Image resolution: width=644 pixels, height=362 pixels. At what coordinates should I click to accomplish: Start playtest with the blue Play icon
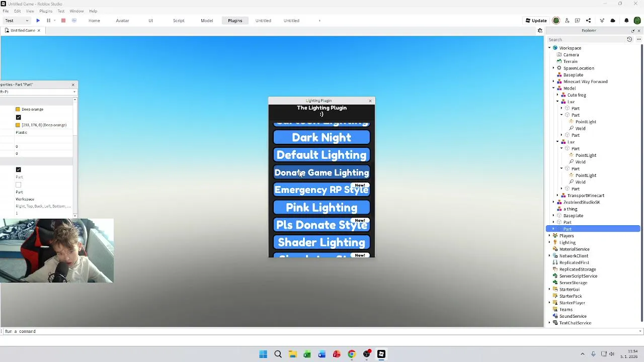pyautogui.click(x=38, y=21)
